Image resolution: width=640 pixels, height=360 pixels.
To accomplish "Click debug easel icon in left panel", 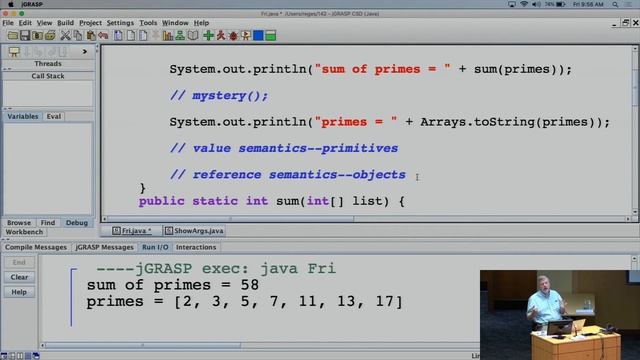I will [x=14, y=52].
